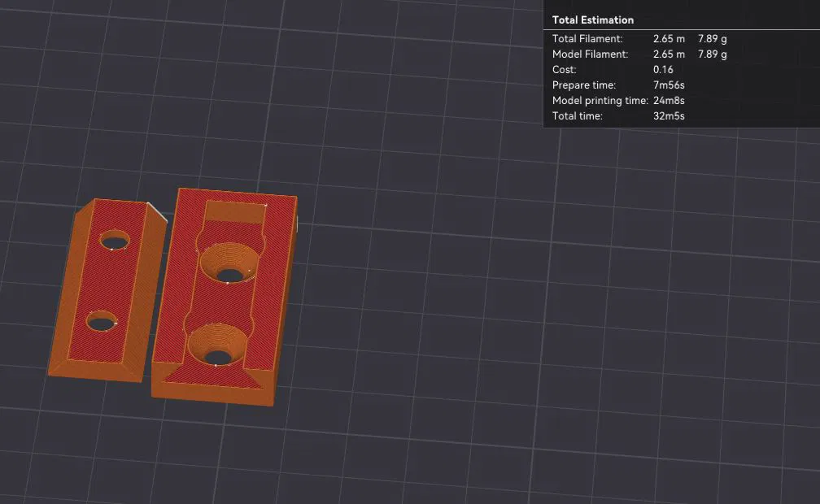Viewport: 820px width, 504px height.
Task: Click the Model printing time label
Action: click(x=600, y=100)
